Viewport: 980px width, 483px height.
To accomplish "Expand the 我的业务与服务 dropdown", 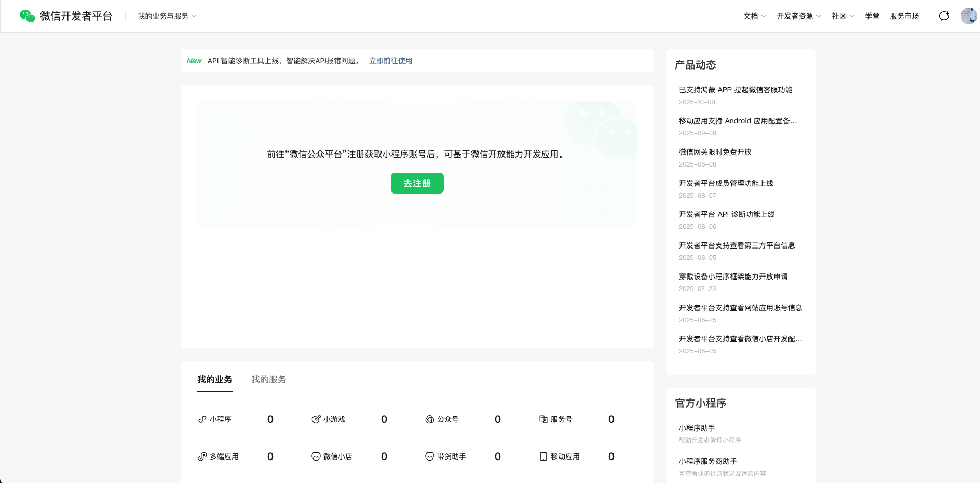I will click(167, 16).
